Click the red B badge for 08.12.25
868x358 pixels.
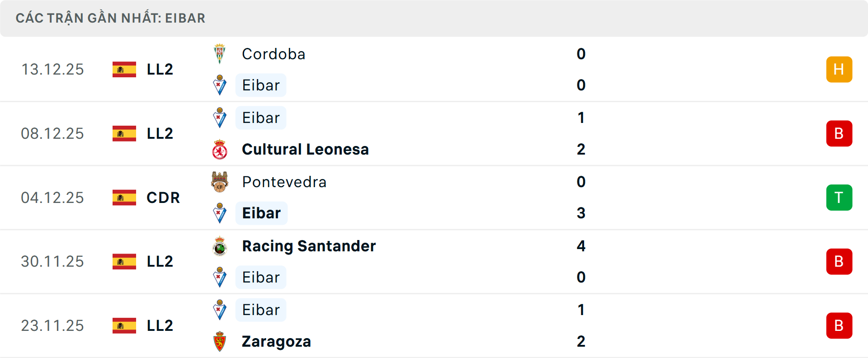click(839, 134)
